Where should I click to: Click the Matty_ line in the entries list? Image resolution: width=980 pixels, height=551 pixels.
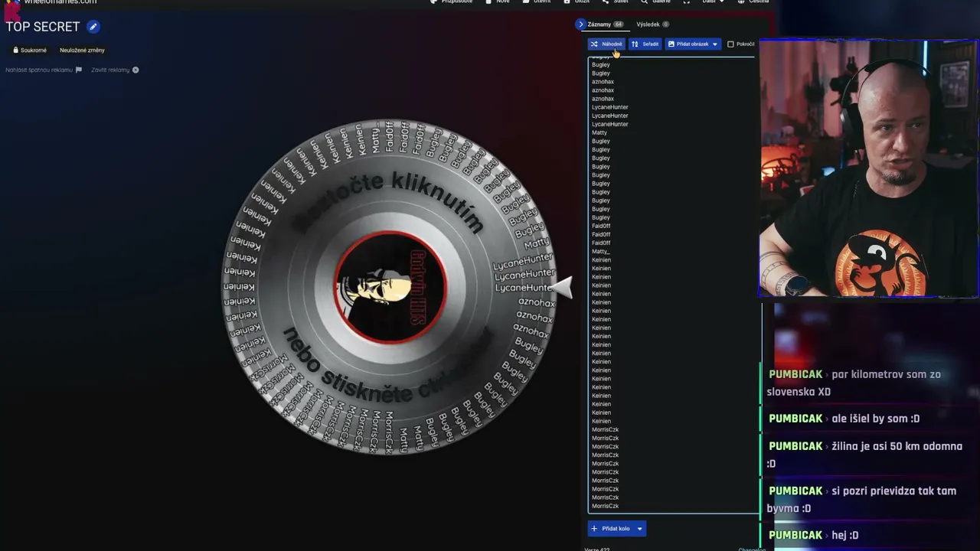(x=600, y=252)
